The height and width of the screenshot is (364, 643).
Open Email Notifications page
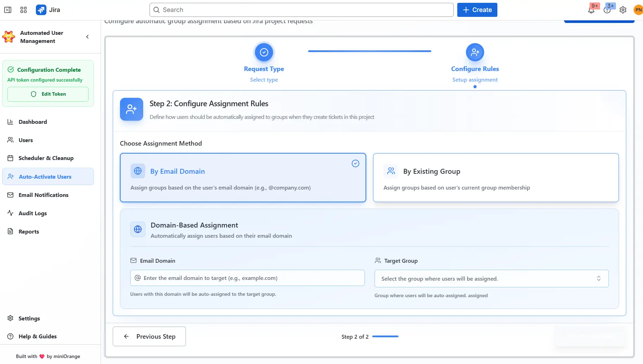[x=48, y=195]
